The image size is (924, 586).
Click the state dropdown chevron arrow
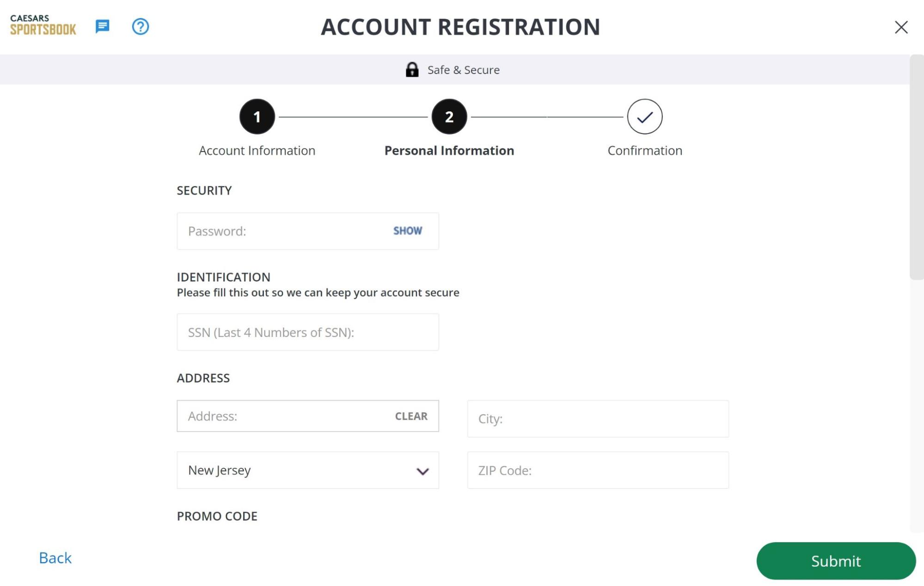tap(422, 471)
